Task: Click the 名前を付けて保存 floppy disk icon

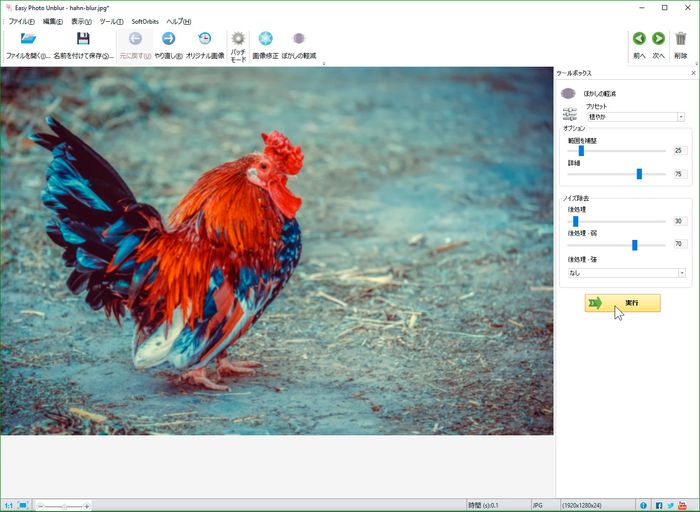Action: (x=83, y=39)
